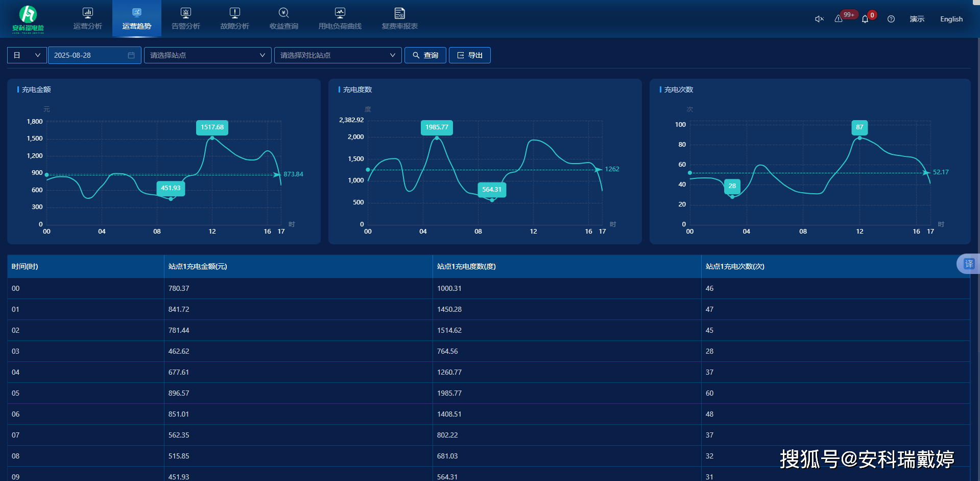Toggle the sound mute speaker icon

coord(819,19)
